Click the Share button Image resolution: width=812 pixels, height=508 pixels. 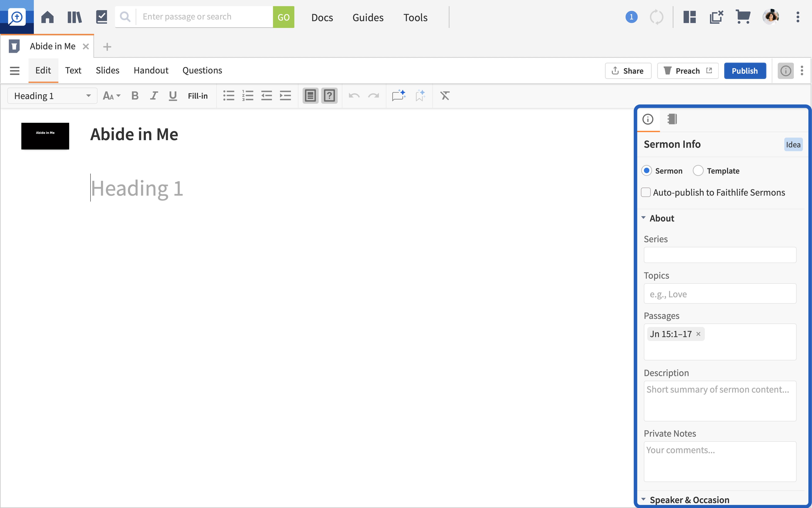click(628, 70)
